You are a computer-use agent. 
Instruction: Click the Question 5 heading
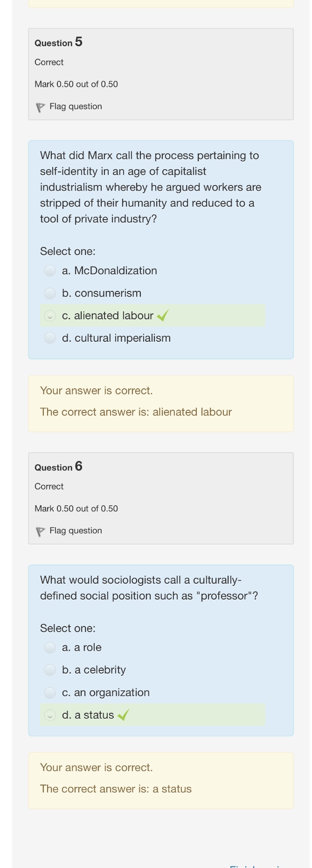58,42
